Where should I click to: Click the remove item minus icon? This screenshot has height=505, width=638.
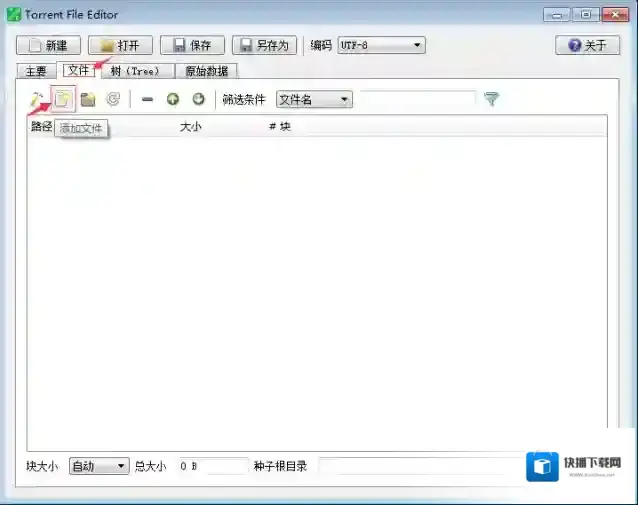click(147, 99)
